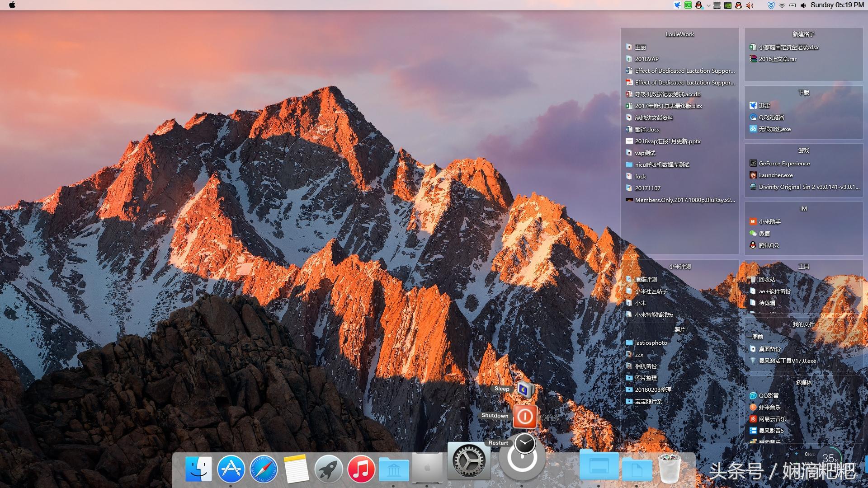Expand the hidden tray icons chevron
868x488 pixels.
[708, 5]
